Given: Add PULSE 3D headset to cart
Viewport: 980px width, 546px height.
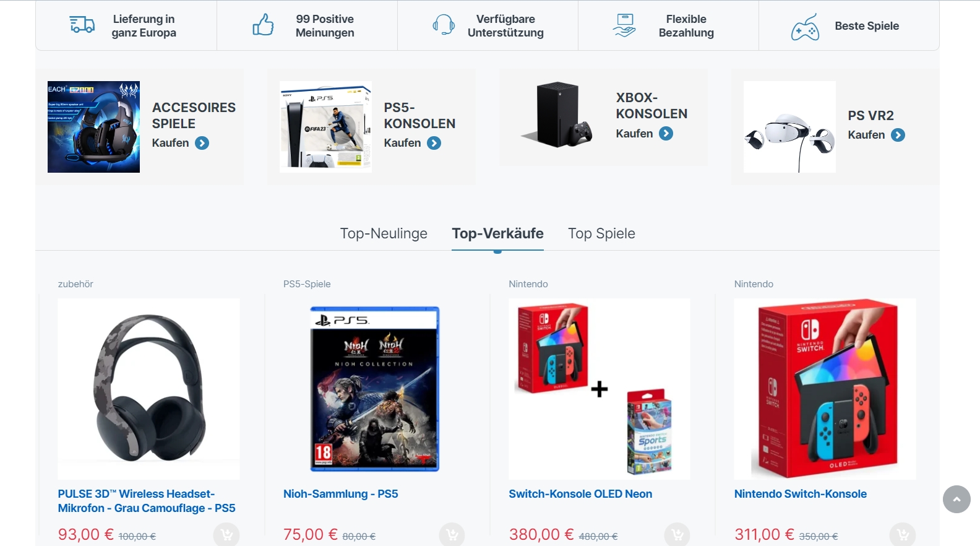Looking at the screenshot, I should (226, 535).
